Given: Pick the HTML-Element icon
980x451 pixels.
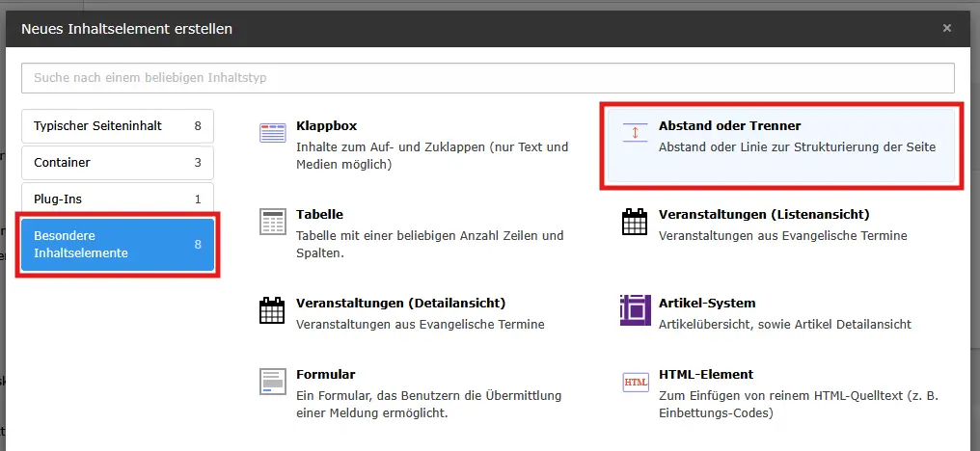Looking at the screenshot, I should tap(635, 382).
